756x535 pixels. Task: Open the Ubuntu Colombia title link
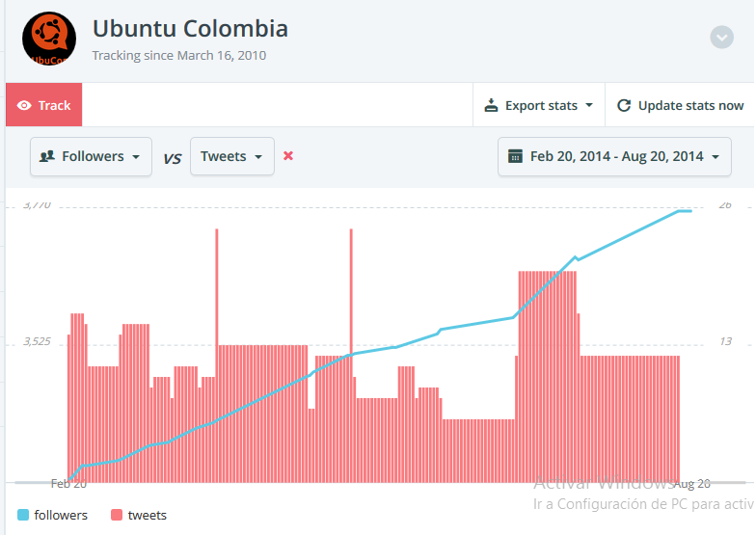tap(190, 29)
